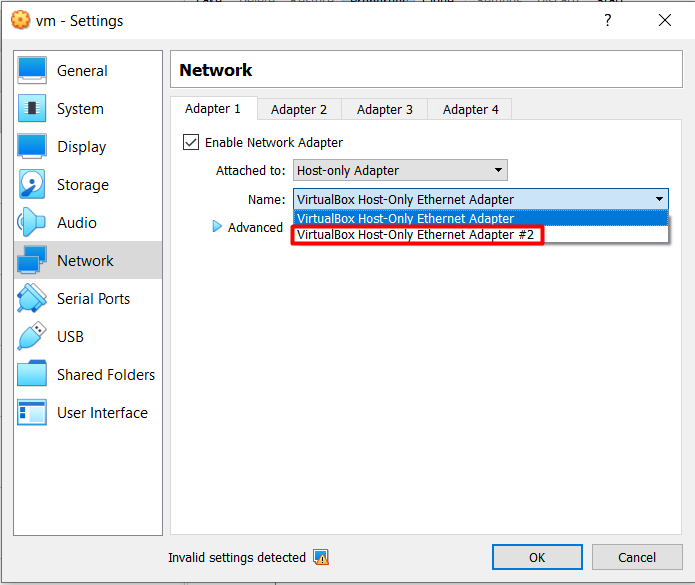The height and width of the screenshot is (585, 695).
Task: Click the General monitor icon
Action: point(32,70)
